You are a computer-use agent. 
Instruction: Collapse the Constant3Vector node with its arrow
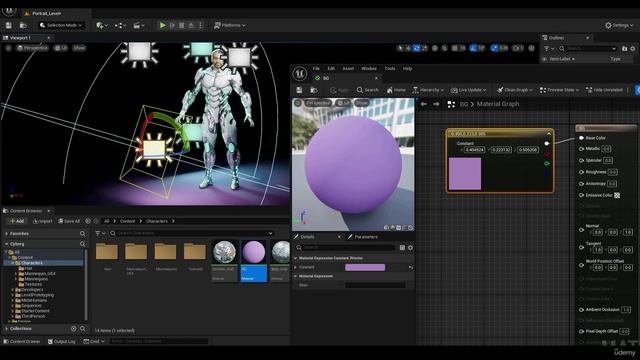549,134
